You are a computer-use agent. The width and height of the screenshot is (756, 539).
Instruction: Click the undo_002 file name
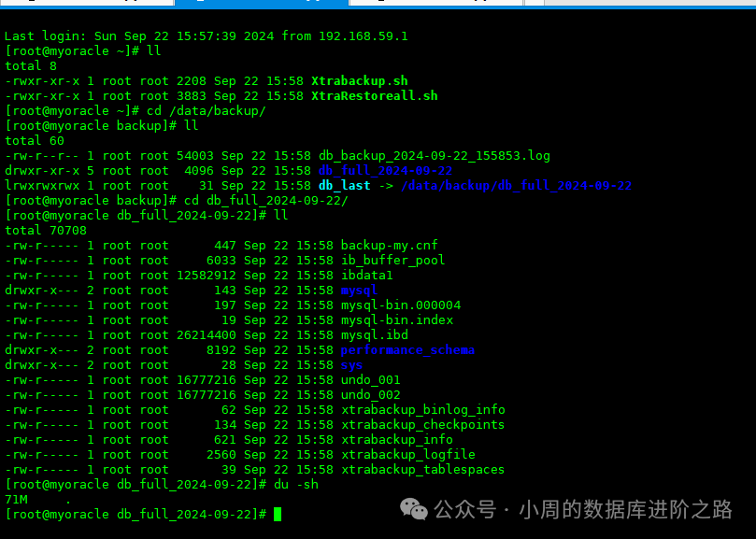click(x=371, y=395)
